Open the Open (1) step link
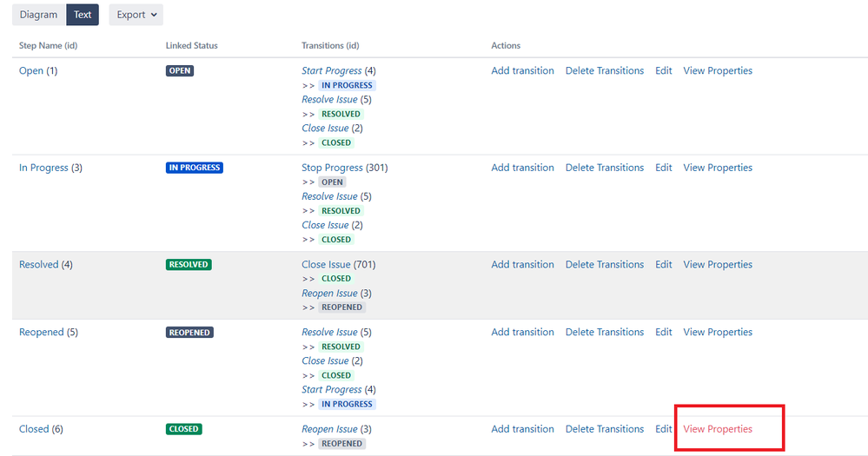 [x=31, y=71]
